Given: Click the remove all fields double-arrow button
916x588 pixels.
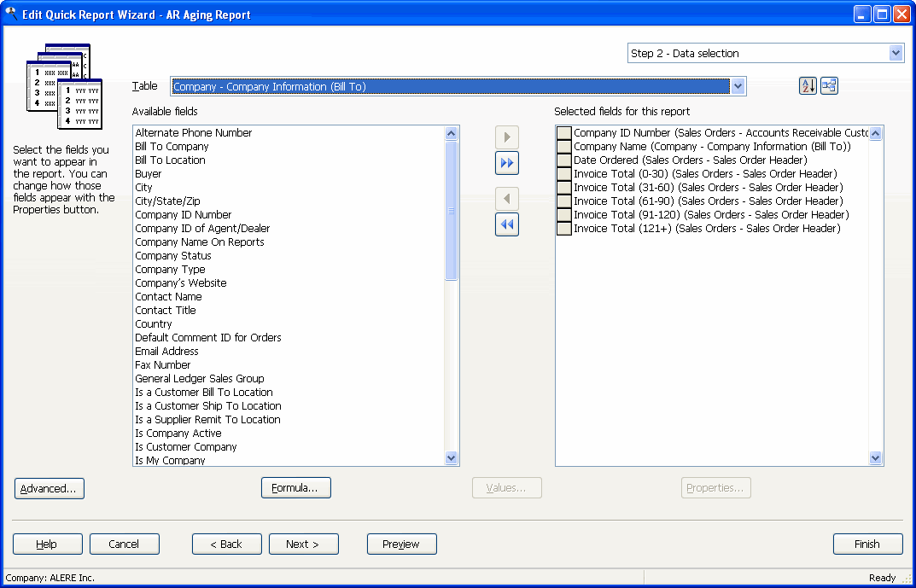Looking at the screenshot, I should (507, 224).
